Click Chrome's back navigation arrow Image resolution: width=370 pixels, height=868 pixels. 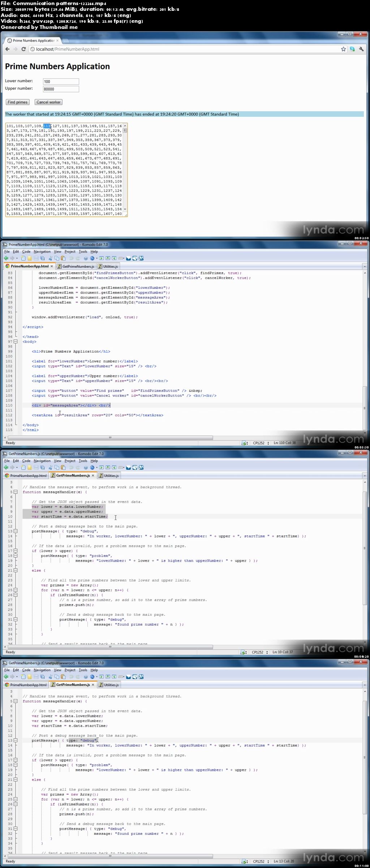click(x=7, y=49)
